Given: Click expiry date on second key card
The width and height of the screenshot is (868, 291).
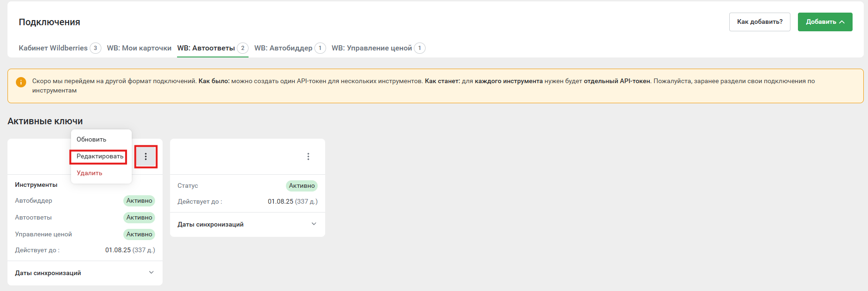Looking at the screenshot, I should click(292, 202).
